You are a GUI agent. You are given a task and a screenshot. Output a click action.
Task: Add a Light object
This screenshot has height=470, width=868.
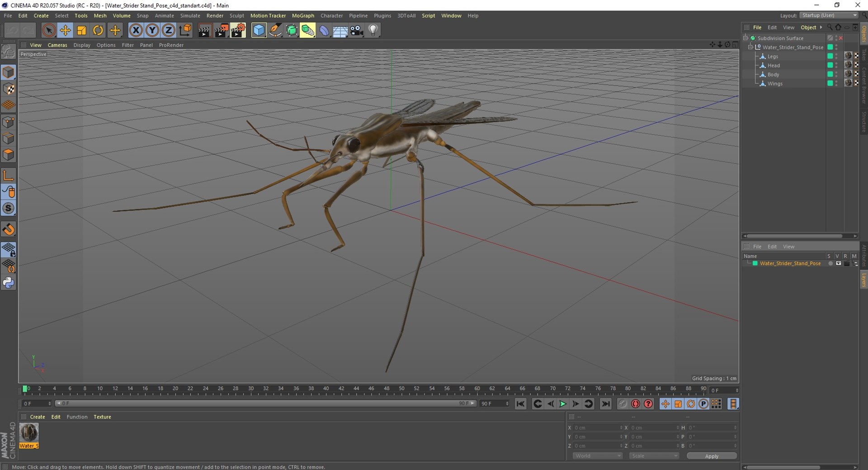click(373, 30)
